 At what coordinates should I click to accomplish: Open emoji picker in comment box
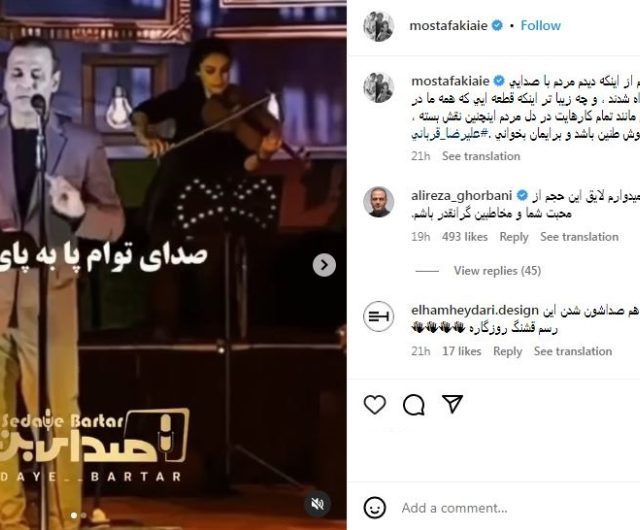point(374,508)
